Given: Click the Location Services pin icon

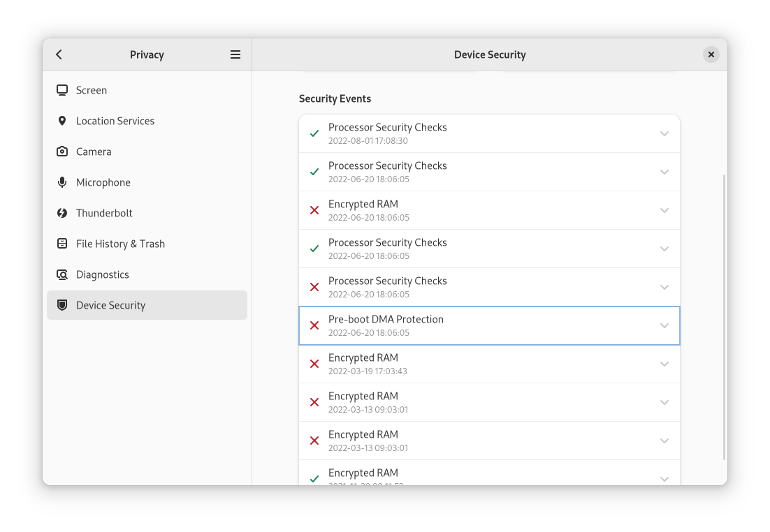Looking at the screenshot, I should [x=62, y=121].
